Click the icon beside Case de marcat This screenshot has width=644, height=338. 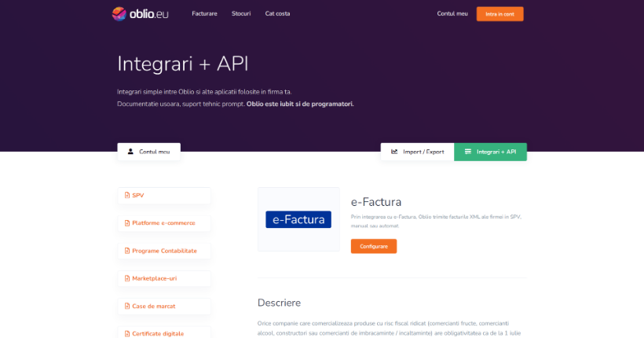pyautogui.click(x=127, y=306)
